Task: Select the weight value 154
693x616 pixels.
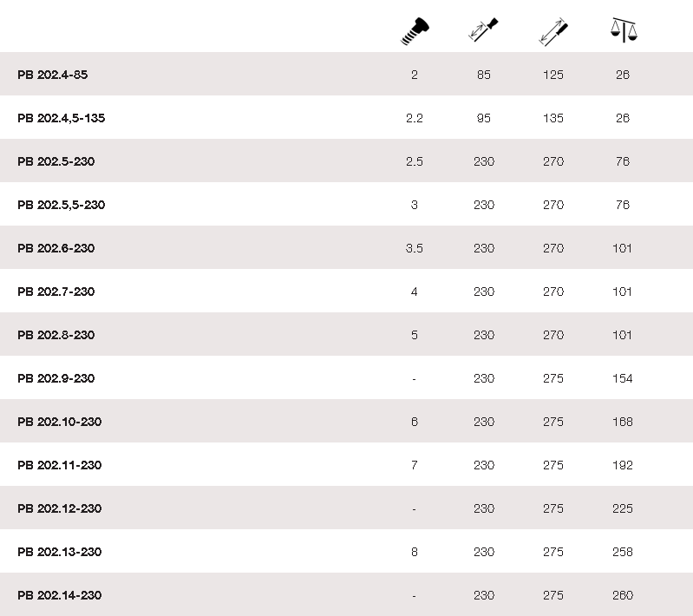Action: [x=623, y=378]
